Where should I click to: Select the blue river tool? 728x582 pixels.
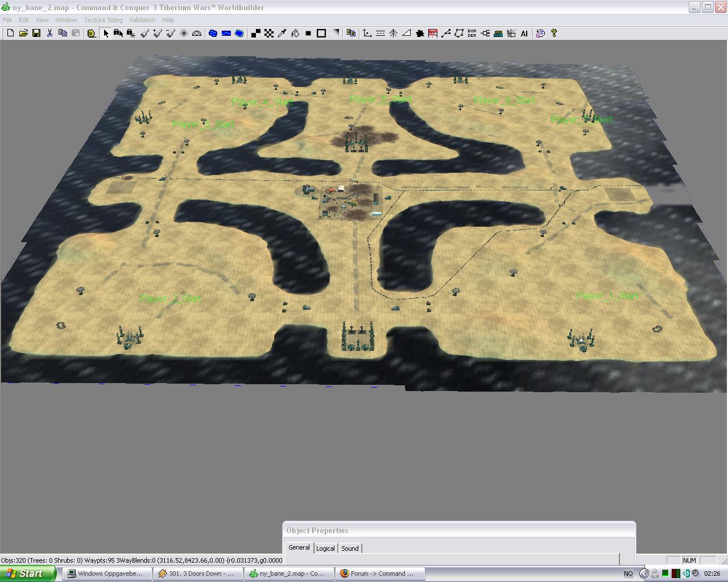pyautogui.click(x=226, y=34)
